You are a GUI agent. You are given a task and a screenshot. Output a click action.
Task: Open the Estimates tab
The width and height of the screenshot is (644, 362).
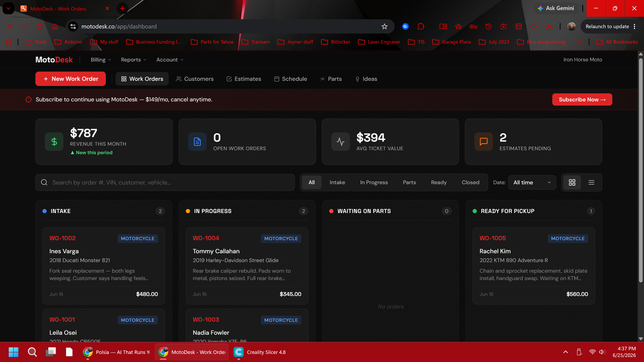pos(244,79)
